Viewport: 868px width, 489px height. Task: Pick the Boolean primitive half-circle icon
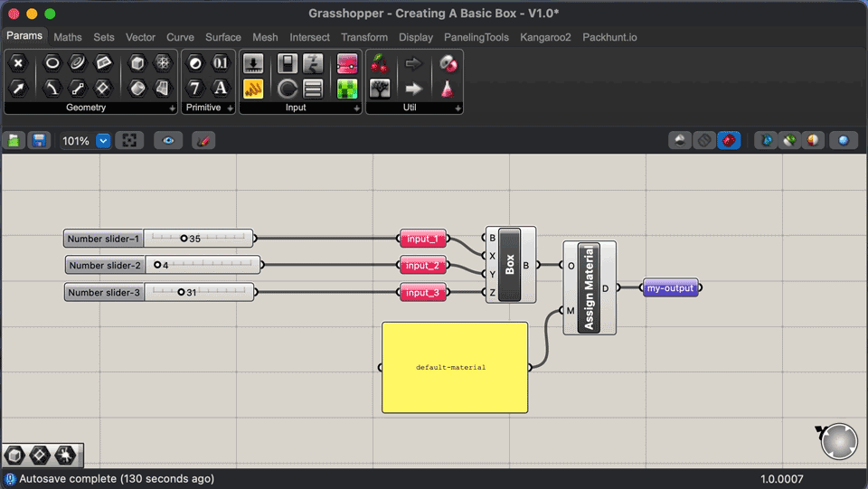point(195,63)
